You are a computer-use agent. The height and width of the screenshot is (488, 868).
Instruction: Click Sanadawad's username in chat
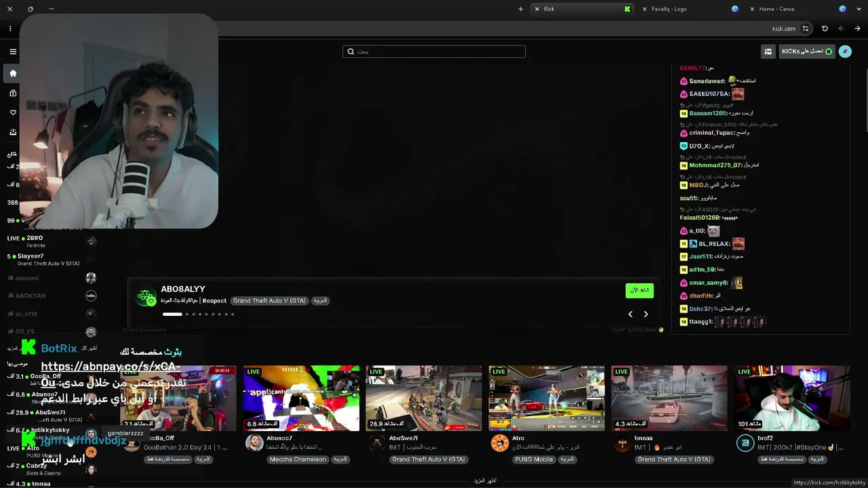click(x=707, y=81)
